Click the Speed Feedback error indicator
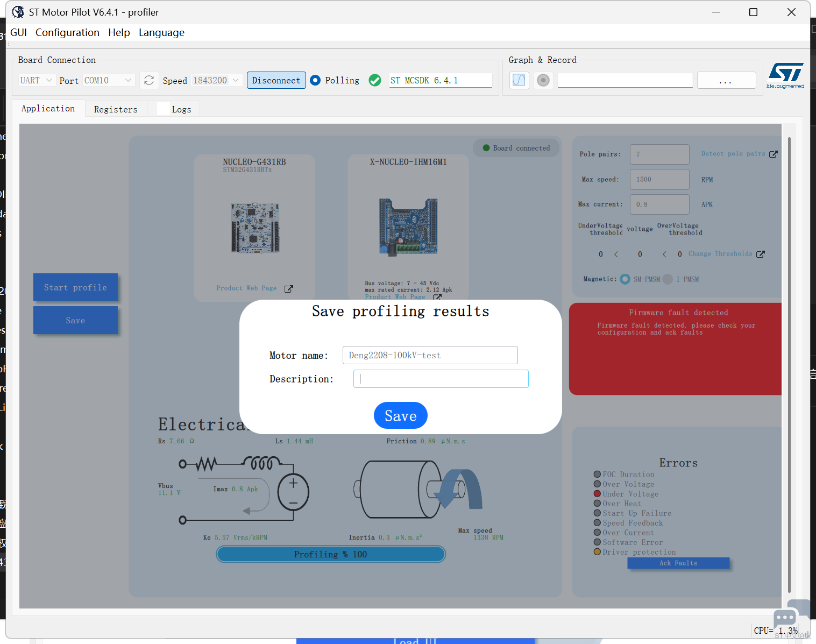The width and height of the screenshot is (816, 644). 597,523
